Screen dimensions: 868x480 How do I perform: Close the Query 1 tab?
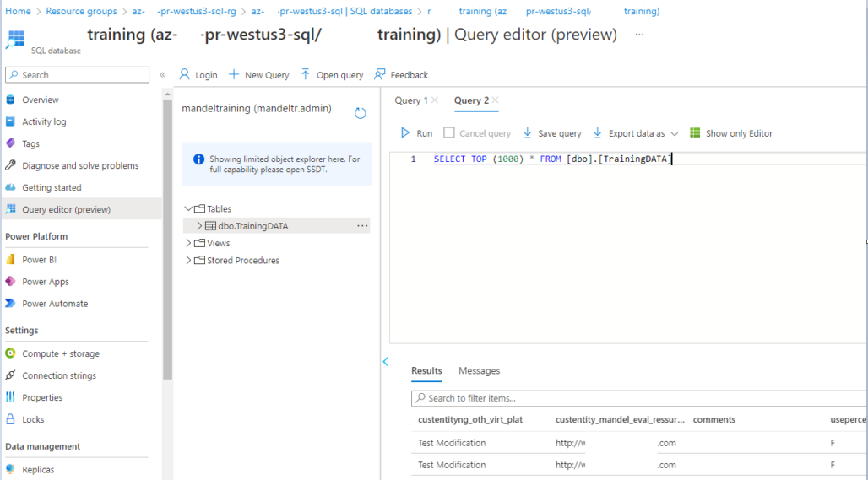pos(435,100)
